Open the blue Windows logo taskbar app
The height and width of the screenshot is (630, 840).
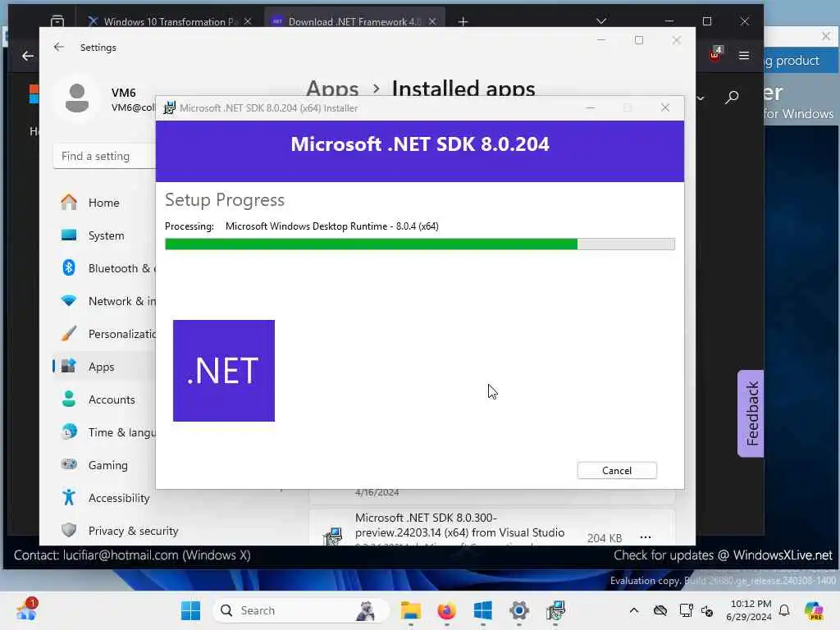(x=482, y=610)
